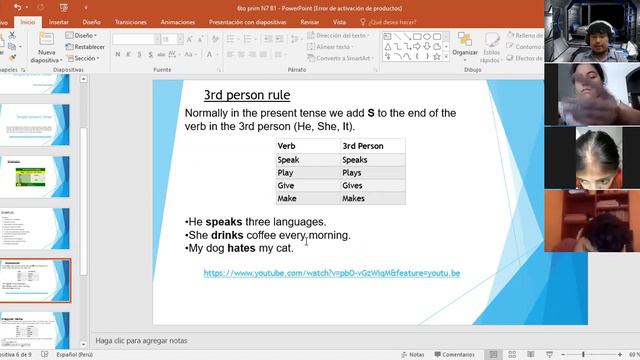Toggle center text alignment
The image size is (640, 360).
pos(241,54)
